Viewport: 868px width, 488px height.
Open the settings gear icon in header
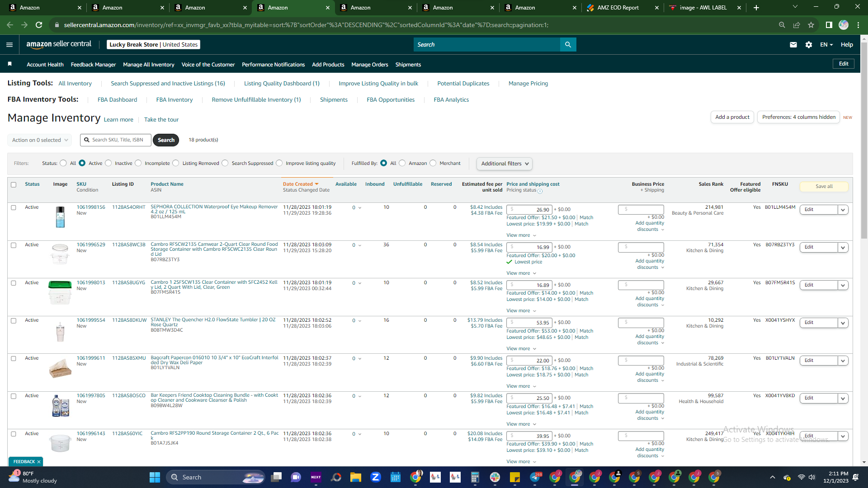809,45
